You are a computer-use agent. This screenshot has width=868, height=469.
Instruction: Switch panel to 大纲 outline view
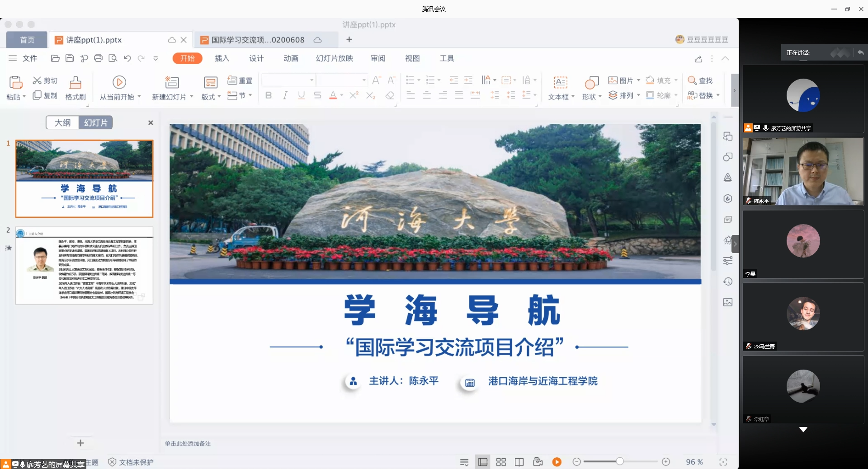tap(62, 122)
